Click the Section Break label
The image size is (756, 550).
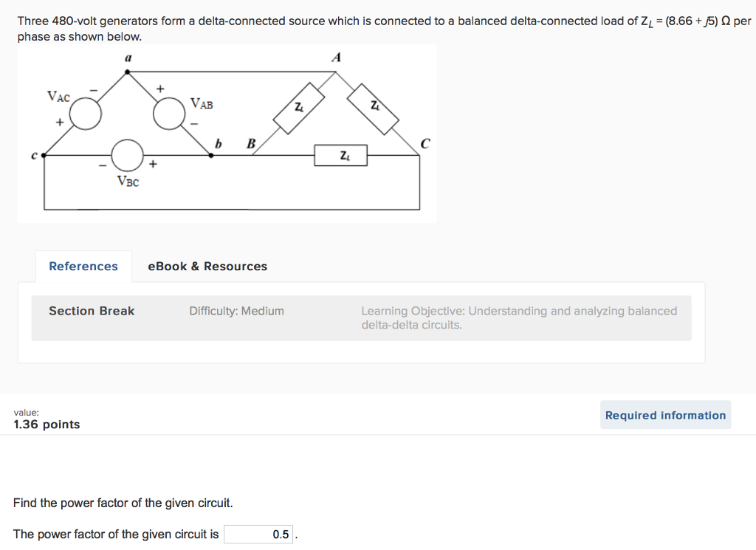tap(92, 312)
